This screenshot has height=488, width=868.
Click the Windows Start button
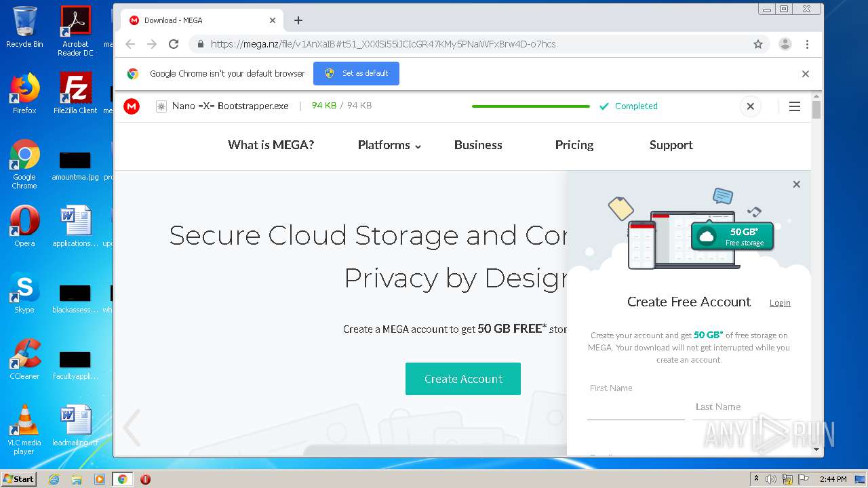pos(19,479)
